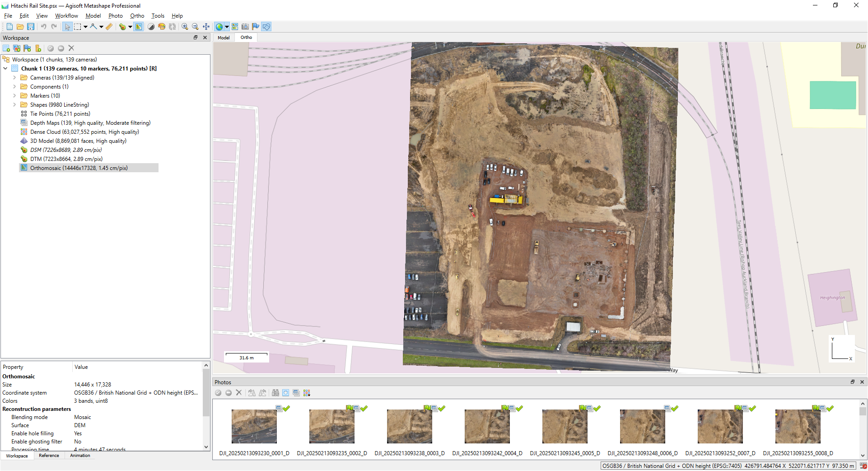Toggle the globe basemap display

(219, 27)
